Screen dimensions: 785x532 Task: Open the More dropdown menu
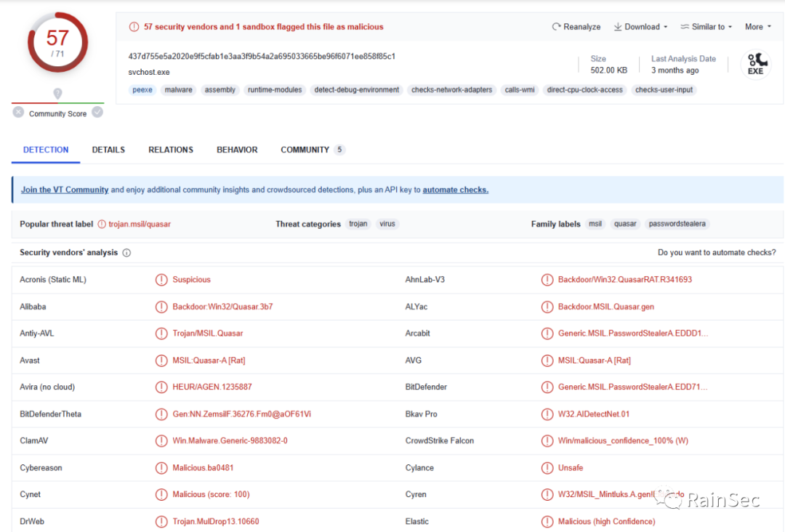coord(757,26)
